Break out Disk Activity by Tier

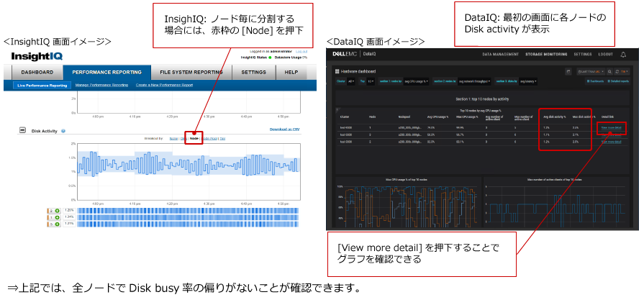click(222, 139)
